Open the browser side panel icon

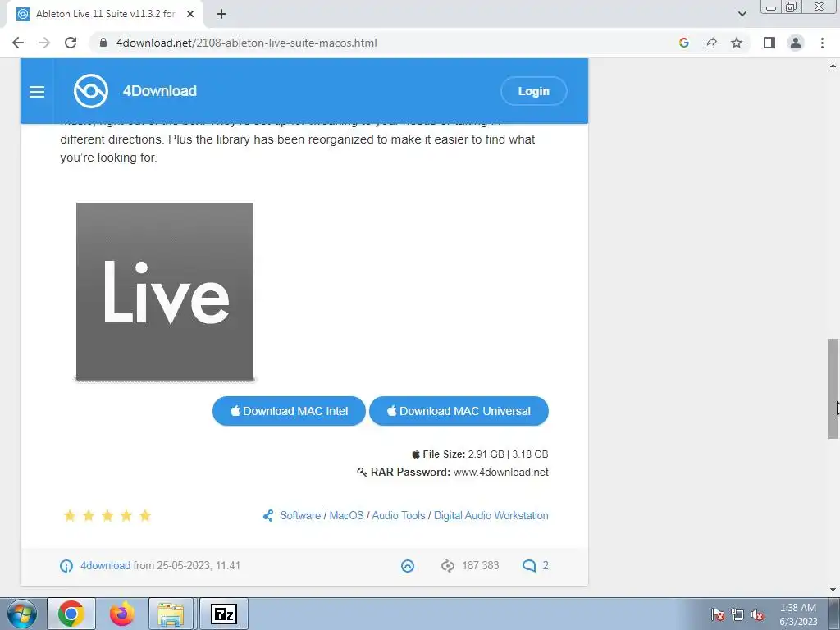pyautogui.click(x=769, y=43)
